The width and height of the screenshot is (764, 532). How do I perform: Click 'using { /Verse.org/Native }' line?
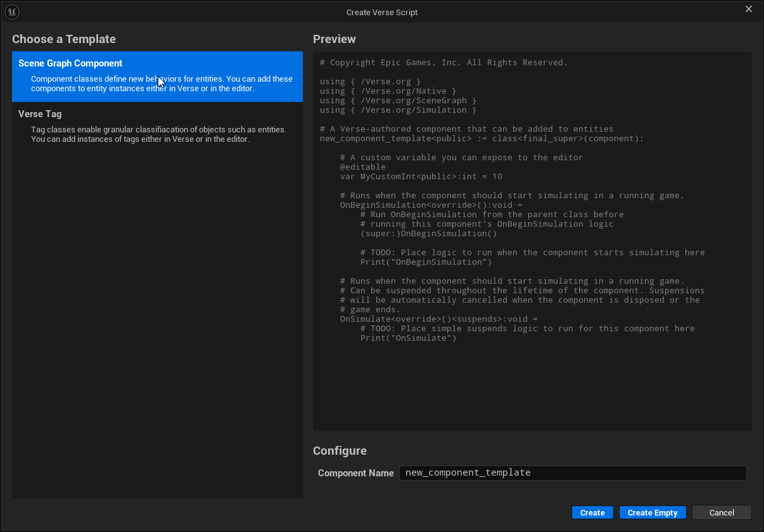coord(388,91)
